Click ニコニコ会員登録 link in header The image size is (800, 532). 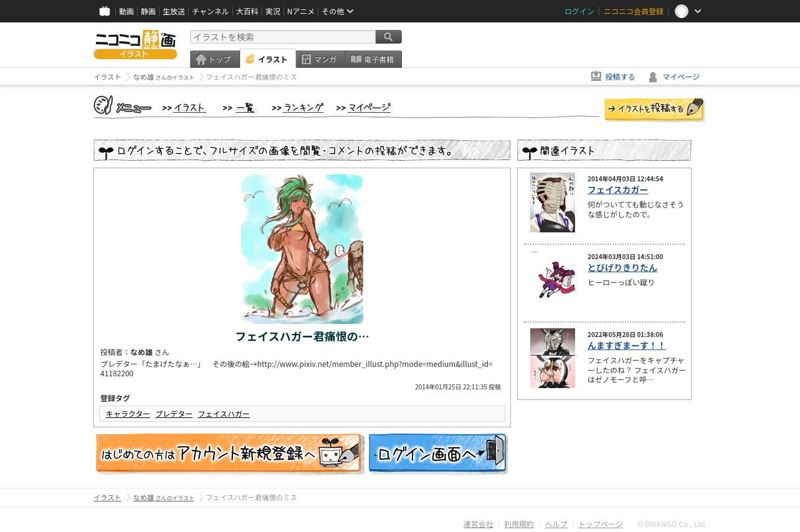pos(634,11)
